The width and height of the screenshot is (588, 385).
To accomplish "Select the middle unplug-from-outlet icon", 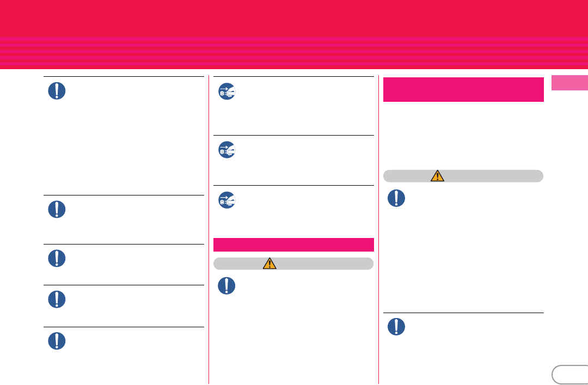I will click(227, 150).
